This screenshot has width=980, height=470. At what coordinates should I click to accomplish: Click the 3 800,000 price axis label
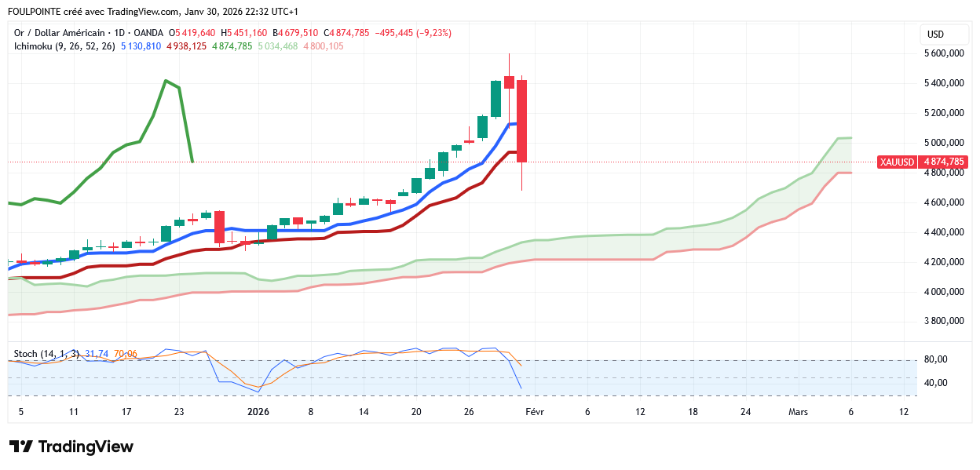point(942,321)
